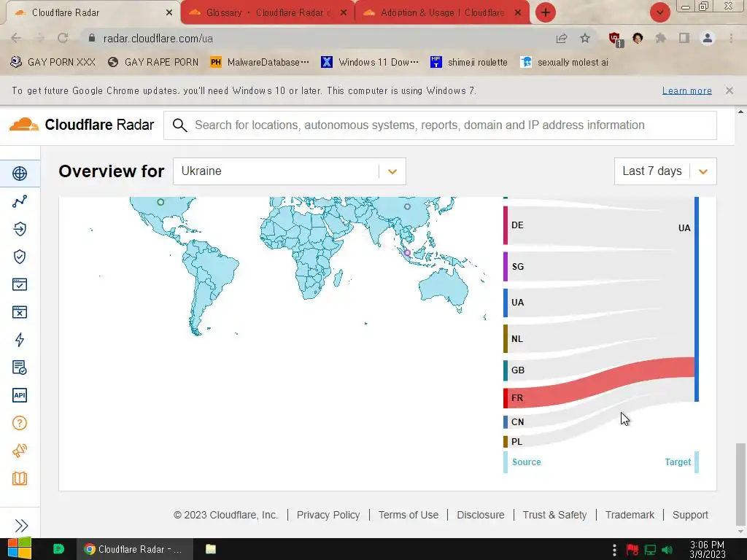Open the file explorer folder on taskbar
The height and width of the screenshot is (560, 747).
(211, 549)
